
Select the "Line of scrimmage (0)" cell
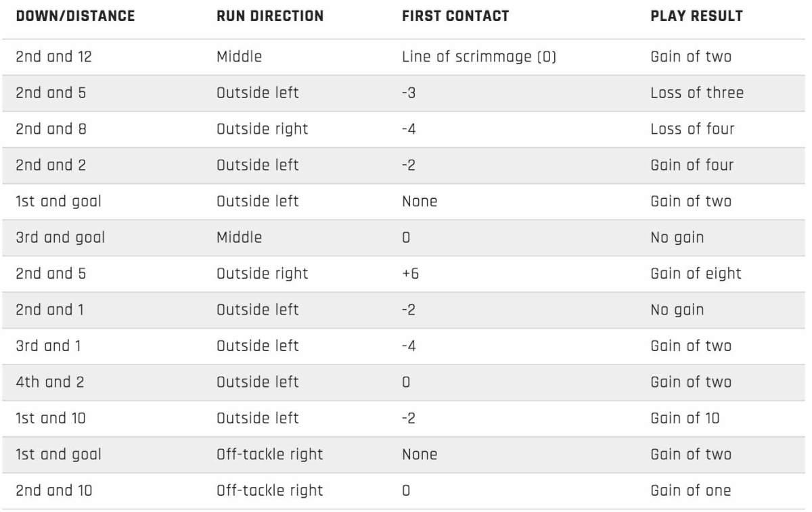479,57
